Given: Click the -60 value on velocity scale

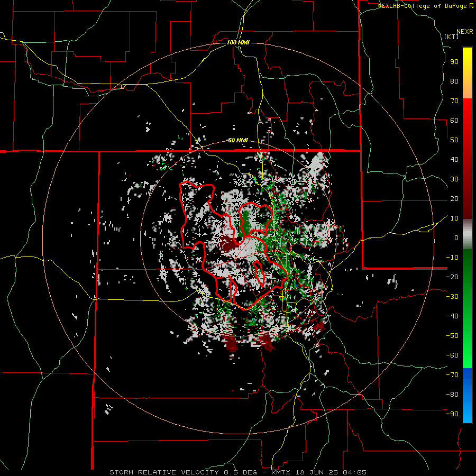Looking at the screenshot, I should click(452, 355).
